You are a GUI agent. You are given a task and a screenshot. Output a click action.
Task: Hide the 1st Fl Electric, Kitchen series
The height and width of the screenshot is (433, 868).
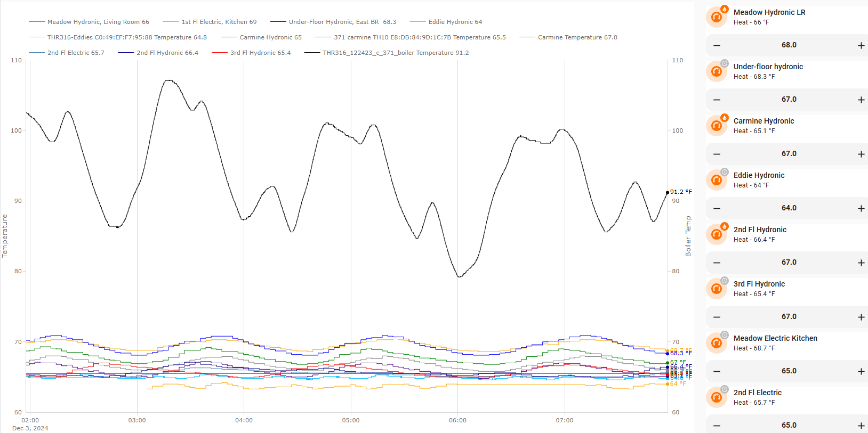coord(210,22)
